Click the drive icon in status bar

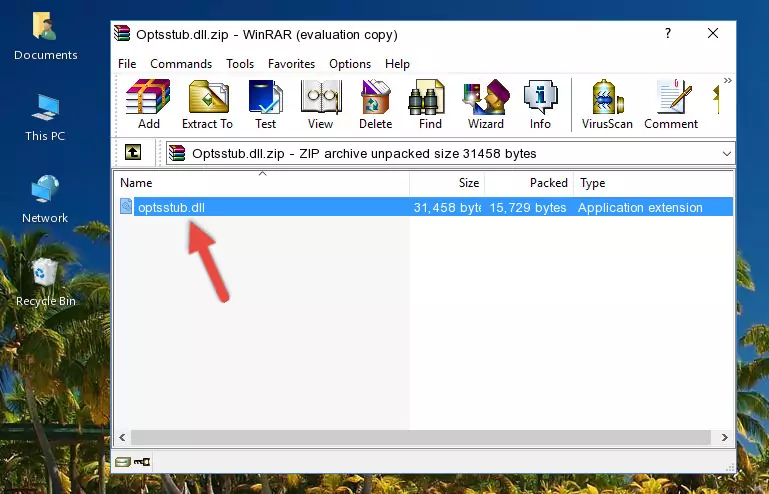[123, 462]
